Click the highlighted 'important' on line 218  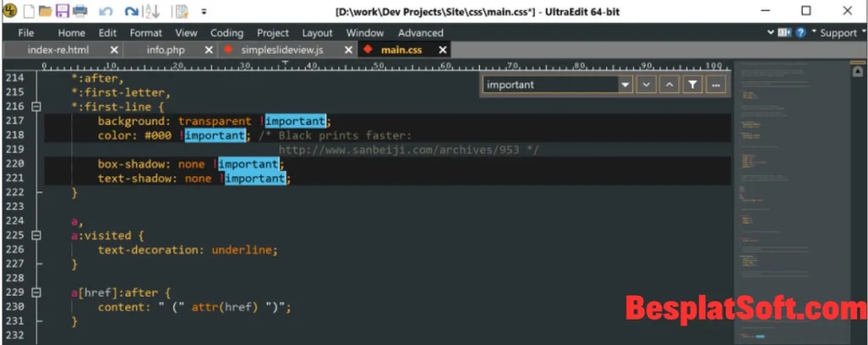(x=214, y=135)
